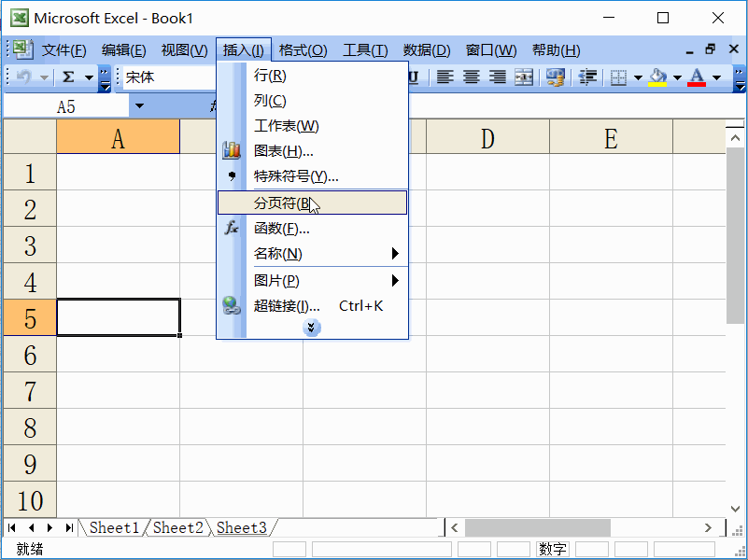
Task: Click the AutoSum sigma icon
Action: 69,77
